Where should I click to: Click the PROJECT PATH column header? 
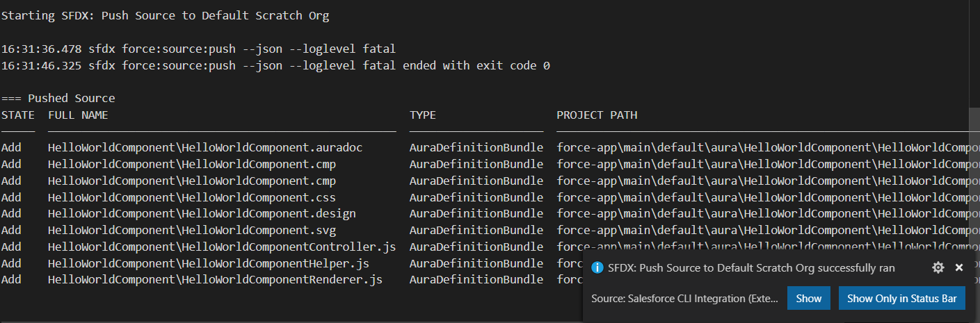(597, 115)
